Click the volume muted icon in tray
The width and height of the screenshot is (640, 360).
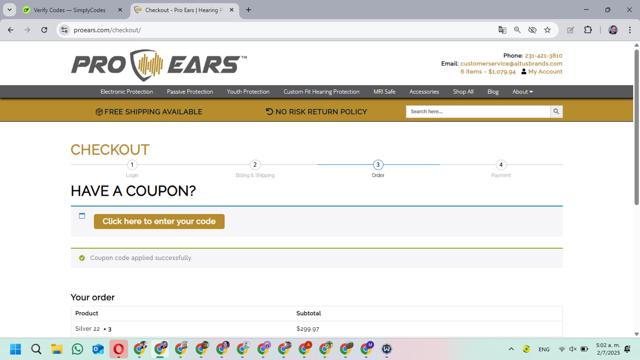click(573, 349)
